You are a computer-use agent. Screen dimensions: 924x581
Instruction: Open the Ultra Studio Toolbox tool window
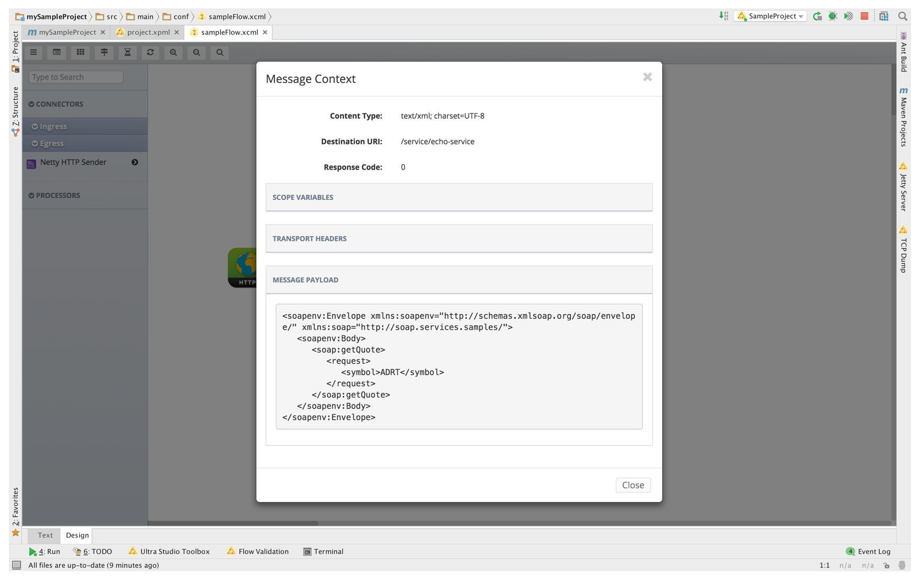click(x=169, y=552)
